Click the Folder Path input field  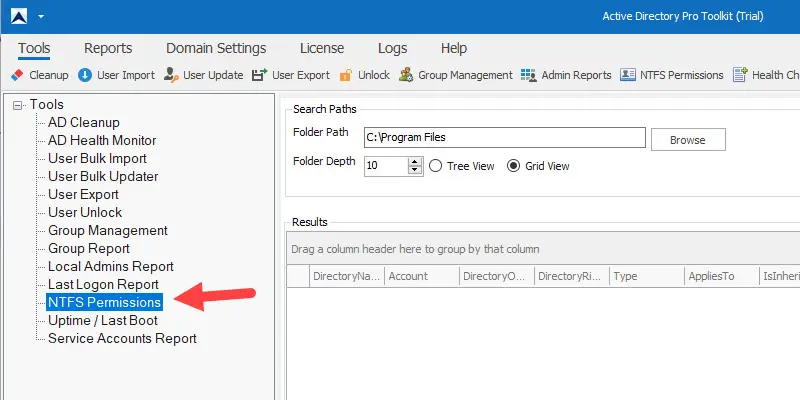(505, 138)
